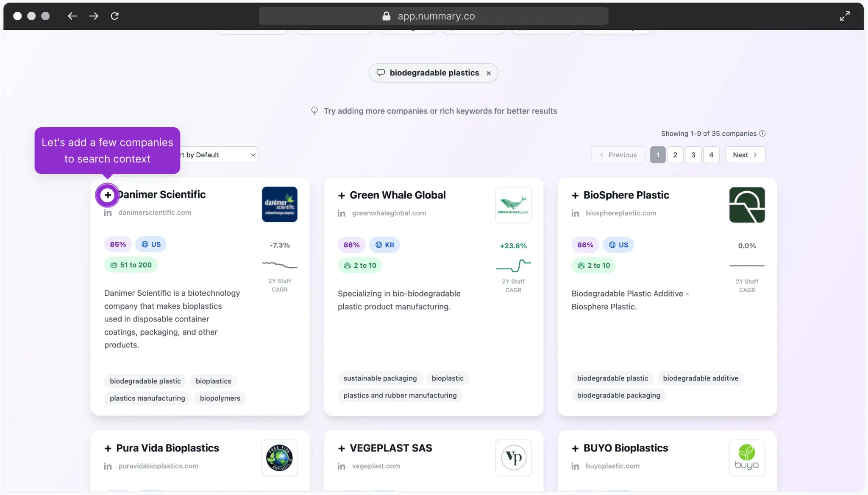Open BUYO Bioplastics LinkedIn icon
This screenshot has width=868, height=495.
point(575,466)
